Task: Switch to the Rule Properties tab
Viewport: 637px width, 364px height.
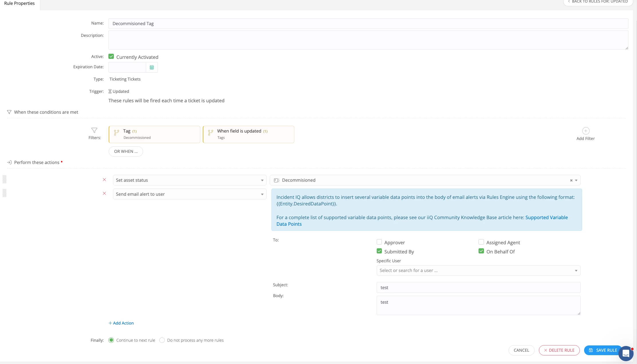Action: point(19,3)
